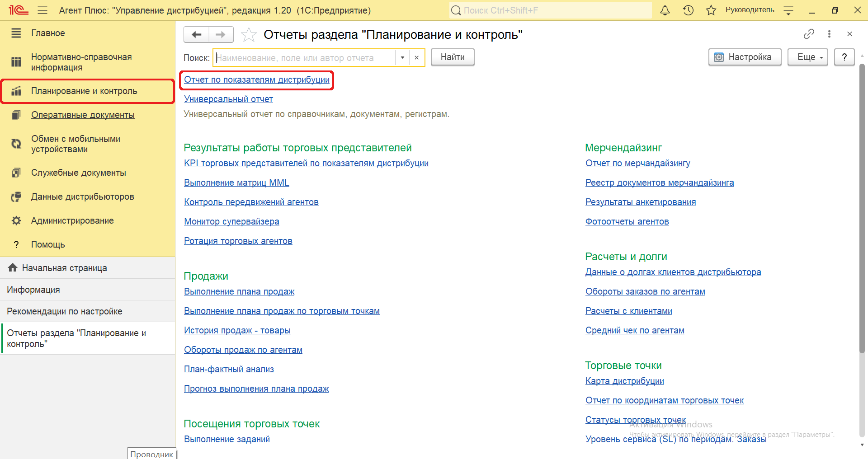Focus the report search input field
Image resolution: width=868 pixels, height=459 pixels.
305,58
